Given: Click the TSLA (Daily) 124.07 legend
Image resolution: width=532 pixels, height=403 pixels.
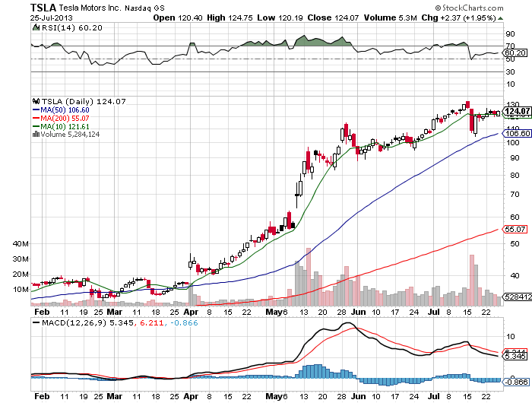Looking at the screenshot, I should 84,102.
